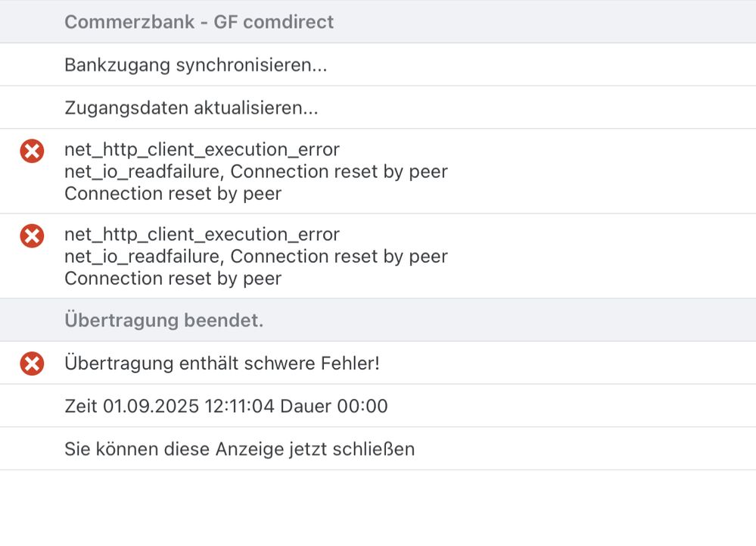Viewport: 756px width, 546px height.
Task: Click the second entry's "net_io_readfailure, Connection reset by peer" line
Action: (256, 257)
